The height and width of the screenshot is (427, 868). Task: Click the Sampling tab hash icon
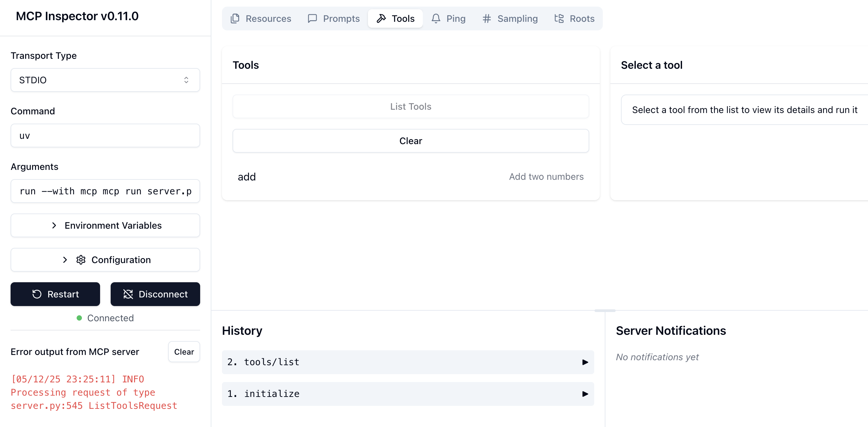tap(487, 19)
